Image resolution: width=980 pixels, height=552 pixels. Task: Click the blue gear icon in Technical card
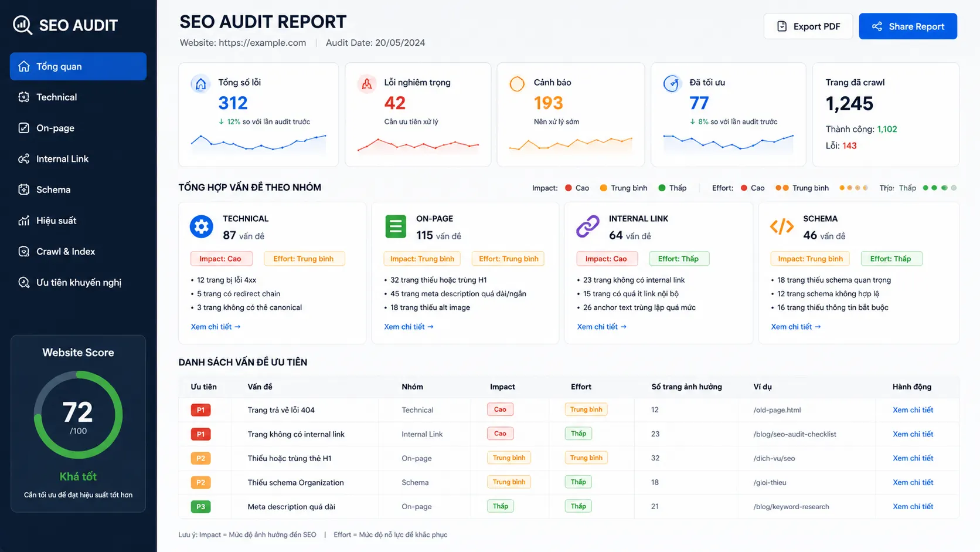[x=201, y=226]
